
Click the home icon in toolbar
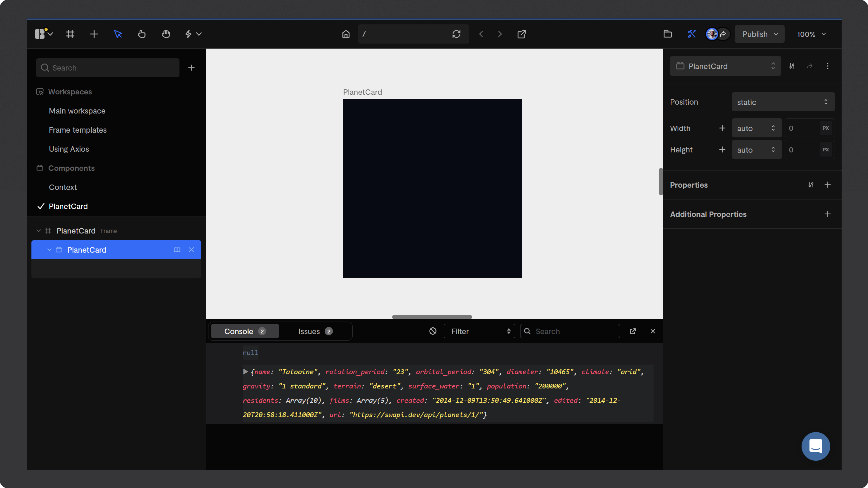point(346,34)
